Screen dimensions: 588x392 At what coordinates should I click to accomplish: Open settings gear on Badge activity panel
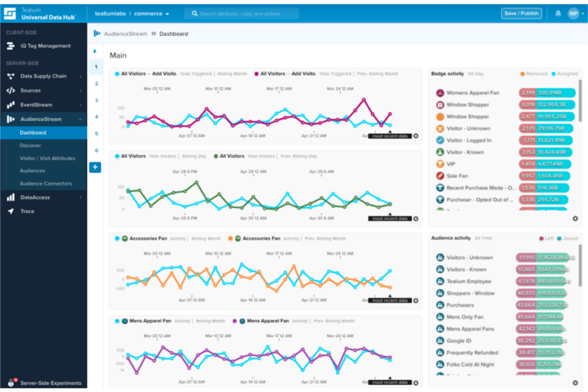(x=576, y=218)
